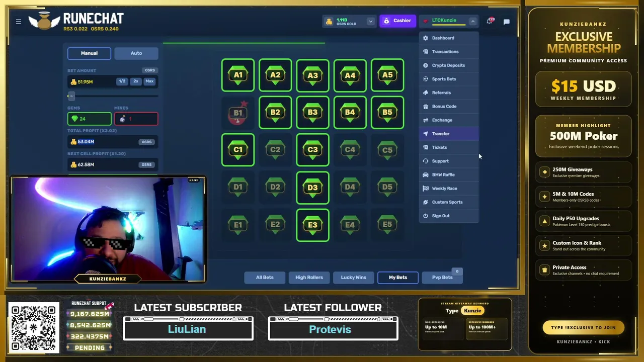
Task: Expand the OSRS Gold balance dropdown
Action: [370, 21]
